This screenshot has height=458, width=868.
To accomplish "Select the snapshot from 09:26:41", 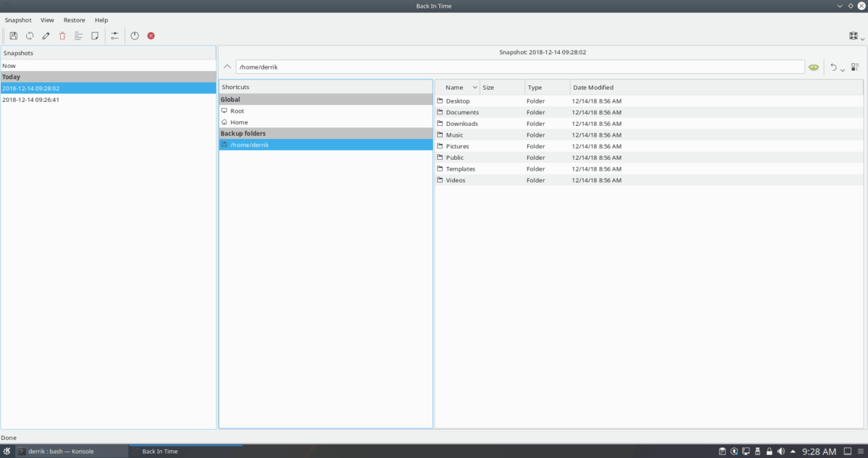I will pos(29,99).
